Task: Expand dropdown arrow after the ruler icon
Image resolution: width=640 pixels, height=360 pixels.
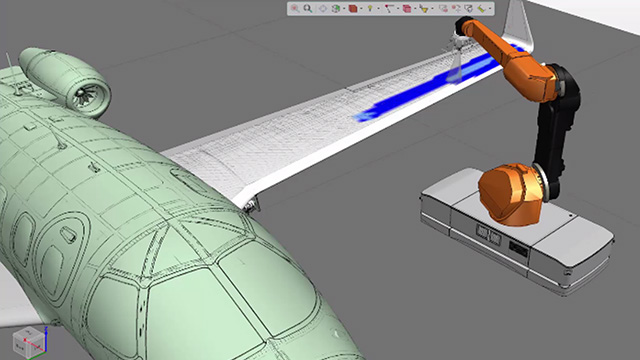Action: [x=490, y=8]
